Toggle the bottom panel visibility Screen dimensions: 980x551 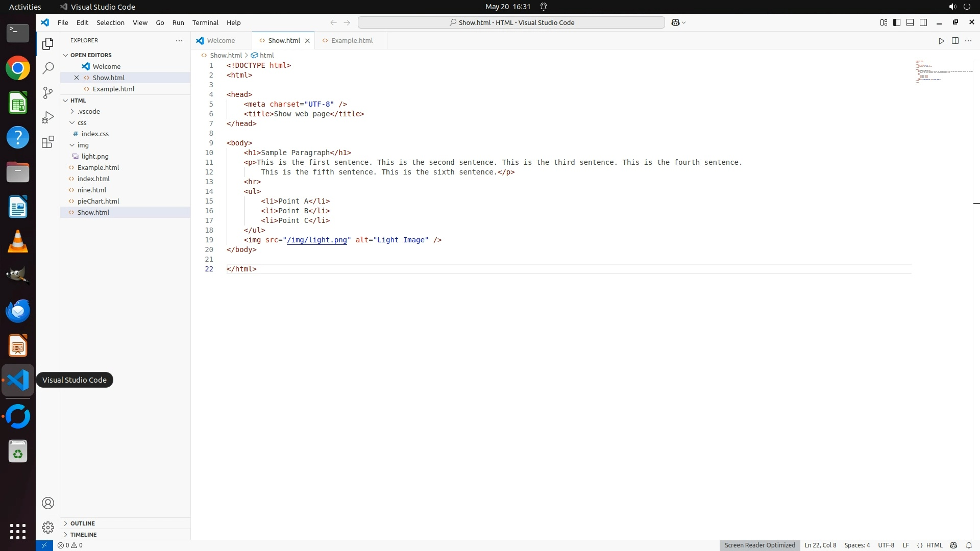click(910, 22)
